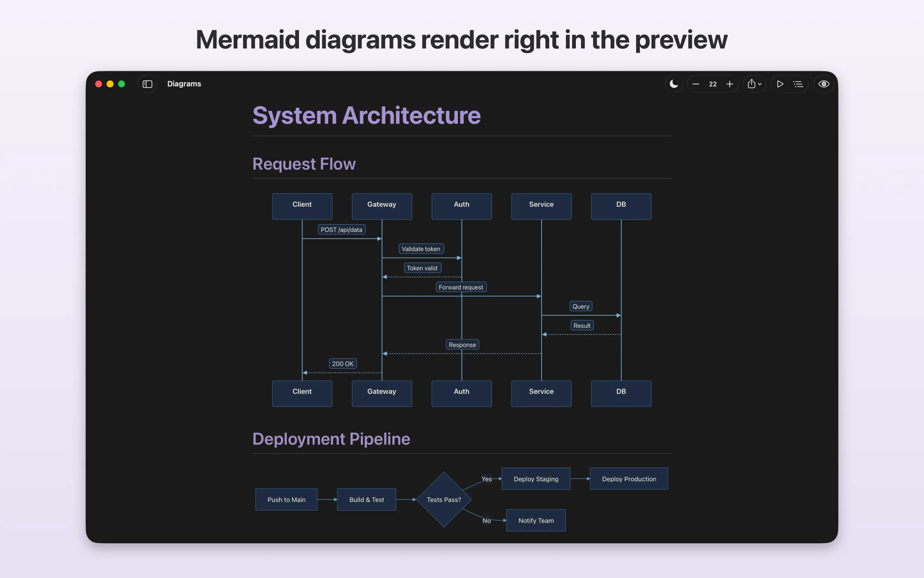Viewport: 924px width, 578px height.
Task: Click the Forward request message label
Action: coord(461,287)
